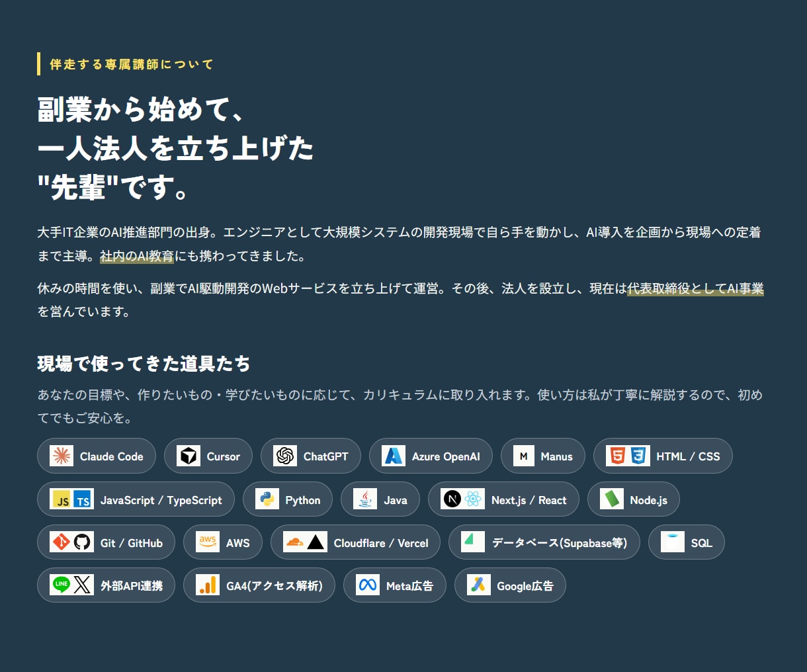Viewport: 807px width, 672px height.
Task: Click the highlighted 社内のAI教育 phrase
Action: 137,256
